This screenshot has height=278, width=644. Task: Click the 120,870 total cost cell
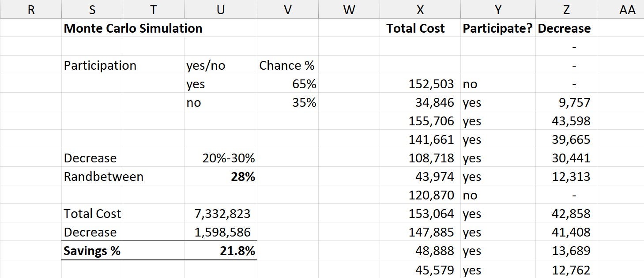420,195
